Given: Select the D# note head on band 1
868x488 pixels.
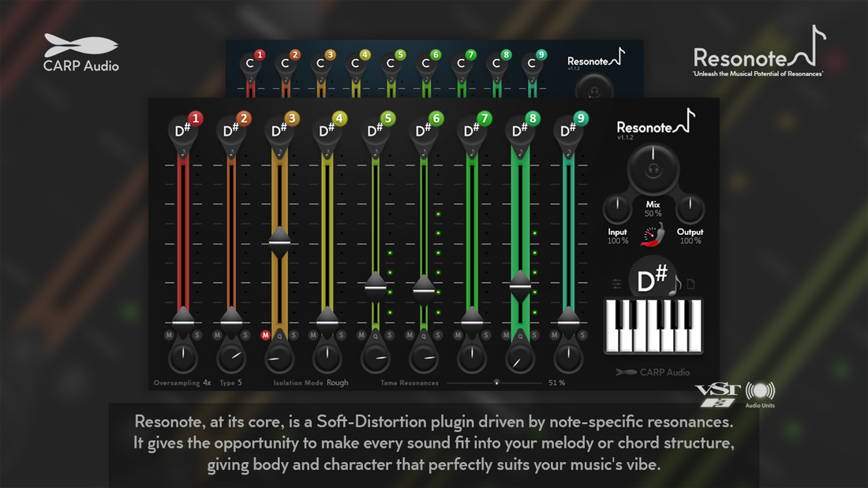Looking at the screenshot, I should coord(182,131).
